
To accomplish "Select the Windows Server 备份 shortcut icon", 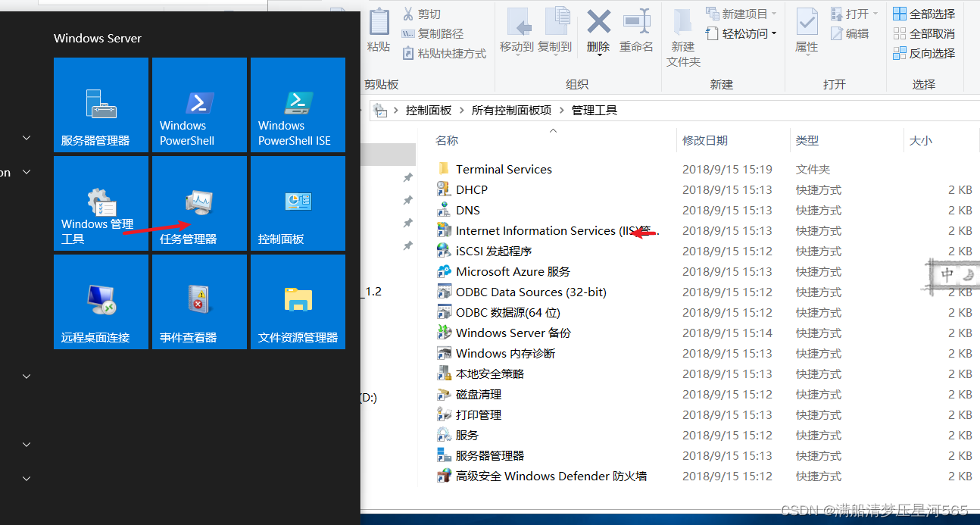I will pyautogui.click(x=444, y=333).
